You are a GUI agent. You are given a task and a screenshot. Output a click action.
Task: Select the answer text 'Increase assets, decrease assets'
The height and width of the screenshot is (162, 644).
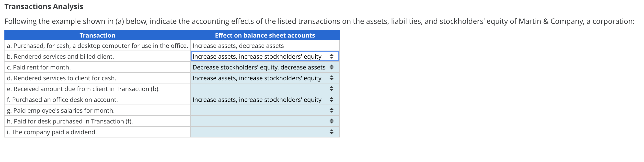(x=238, y=46)
